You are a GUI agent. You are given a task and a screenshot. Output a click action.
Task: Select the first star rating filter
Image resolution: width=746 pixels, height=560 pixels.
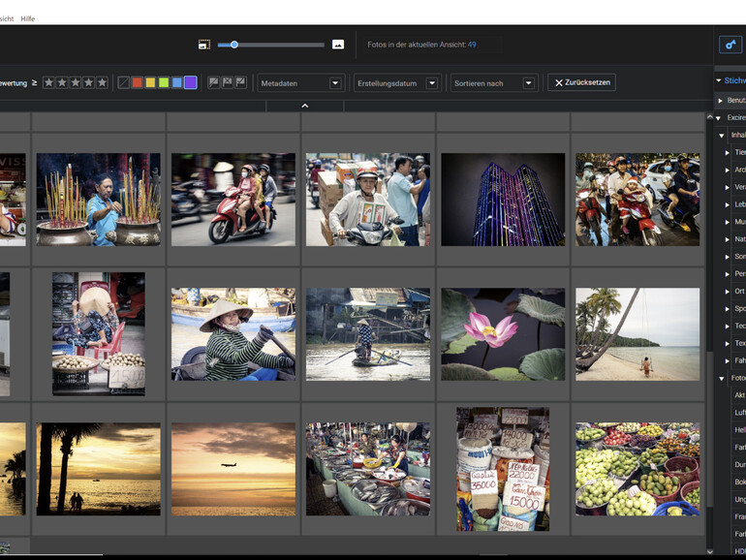click(x=48, y=82)
